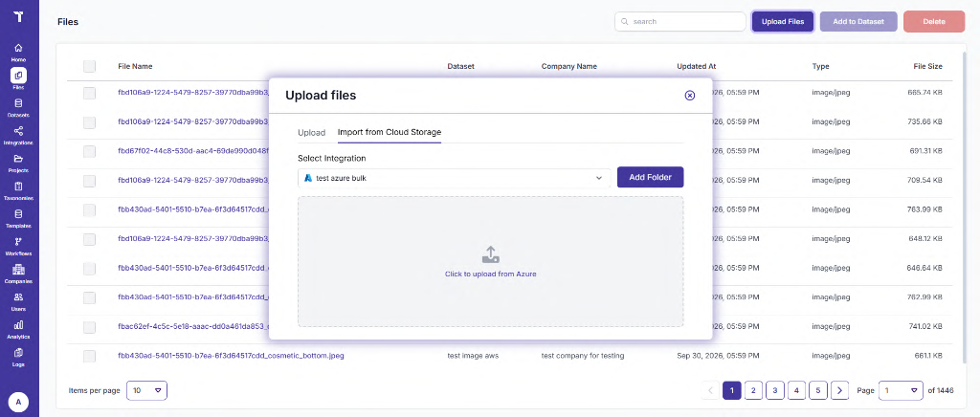The height and width of the screenshot is (417, 980).
Task: Click the Add Folder button
Action: click(x=650, y=177)
